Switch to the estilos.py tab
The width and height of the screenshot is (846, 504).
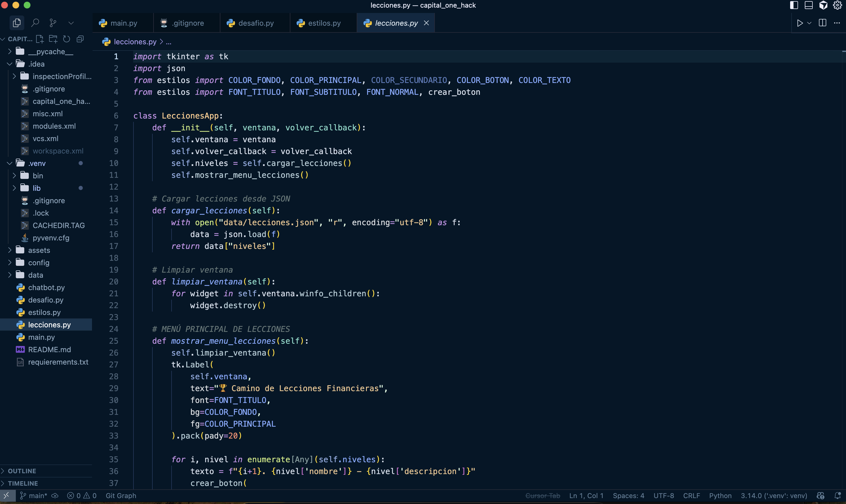tap(324, 23)
